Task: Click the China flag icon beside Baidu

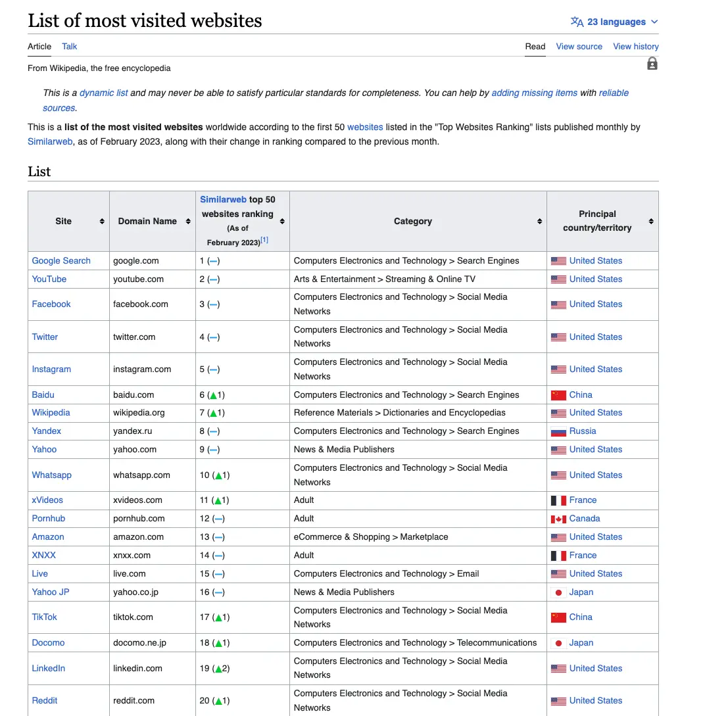Action: [x=558, y=395]
